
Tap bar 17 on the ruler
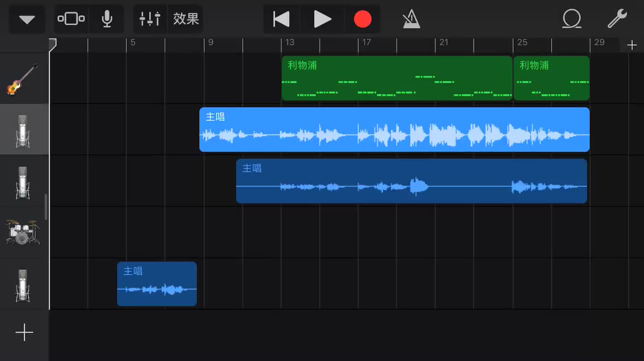(x=366, y=43)
